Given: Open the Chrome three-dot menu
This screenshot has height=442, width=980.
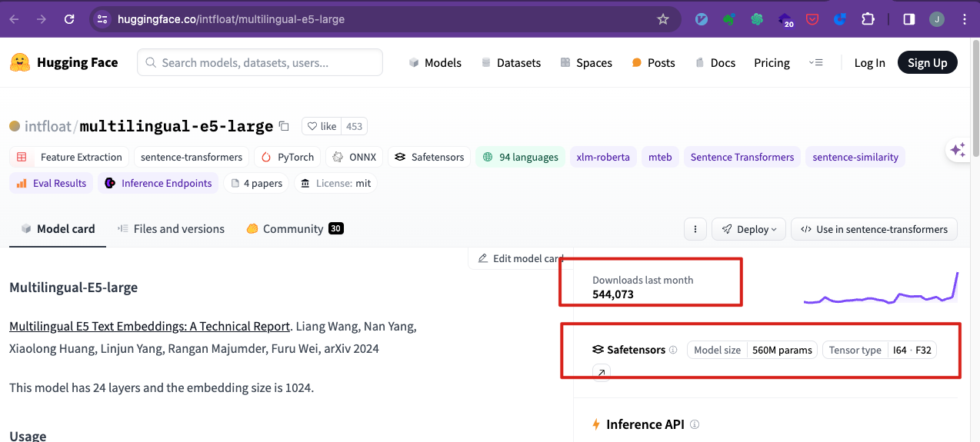Looking at the screenshot, I should (x=965, y=19).
